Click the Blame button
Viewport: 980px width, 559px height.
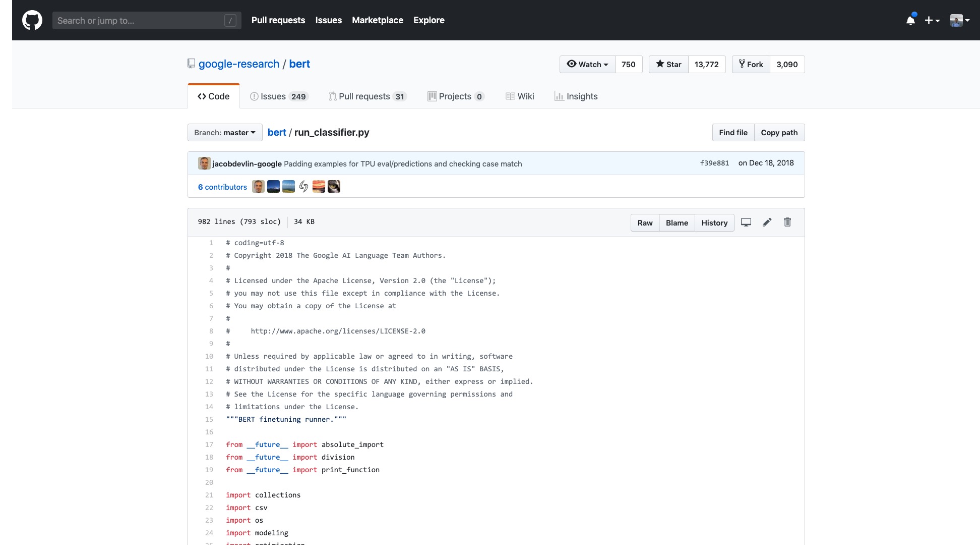tap(677, 223)
